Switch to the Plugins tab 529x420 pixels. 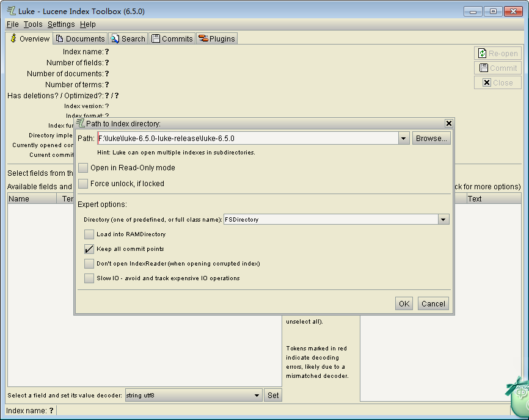point(217,38)
